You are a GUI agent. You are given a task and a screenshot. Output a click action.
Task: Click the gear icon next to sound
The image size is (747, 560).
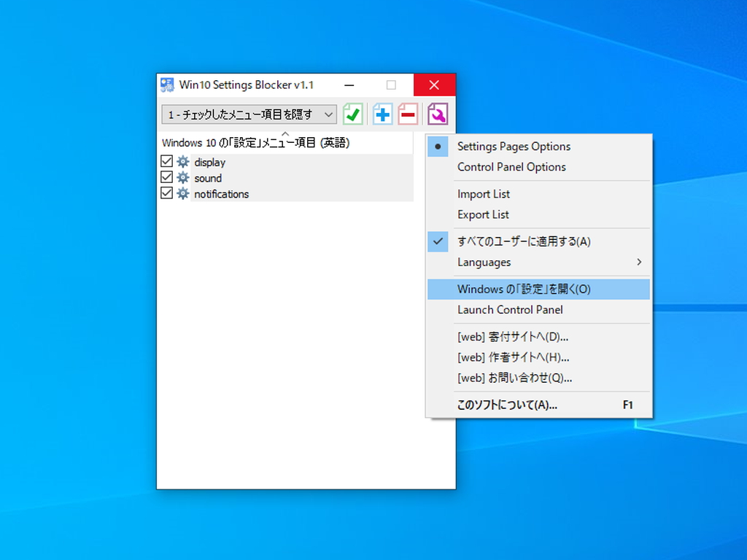(x=182, y=178)
